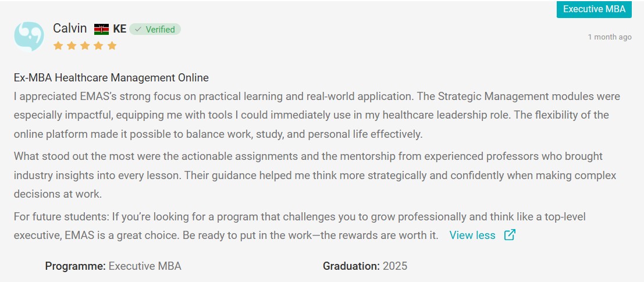Screen dimensions: 644x282
Task: Click the paragraph starting 'What stood out'
Action: pyautogui.click(x=315, y=175)
